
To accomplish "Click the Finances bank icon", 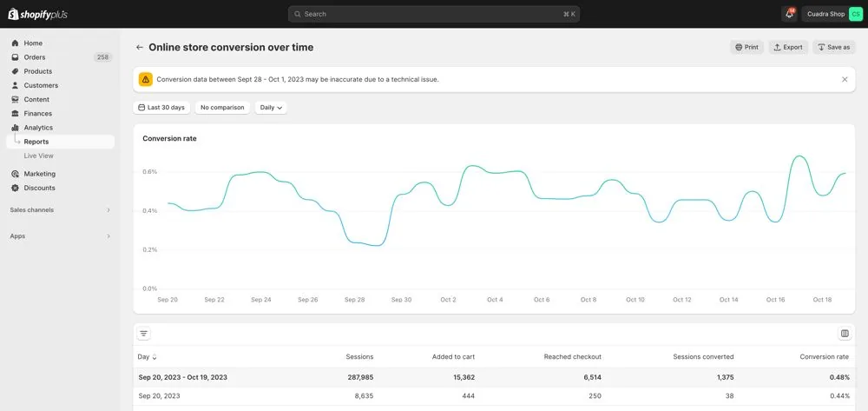I will 15,114.
